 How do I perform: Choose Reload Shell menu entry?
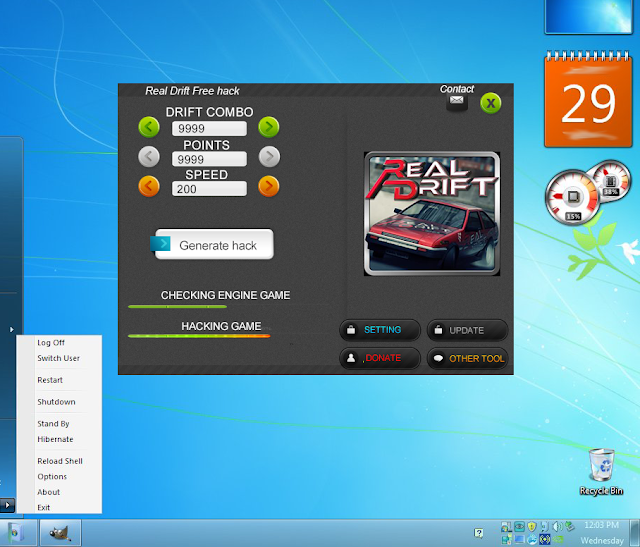(x=60, y=461)
